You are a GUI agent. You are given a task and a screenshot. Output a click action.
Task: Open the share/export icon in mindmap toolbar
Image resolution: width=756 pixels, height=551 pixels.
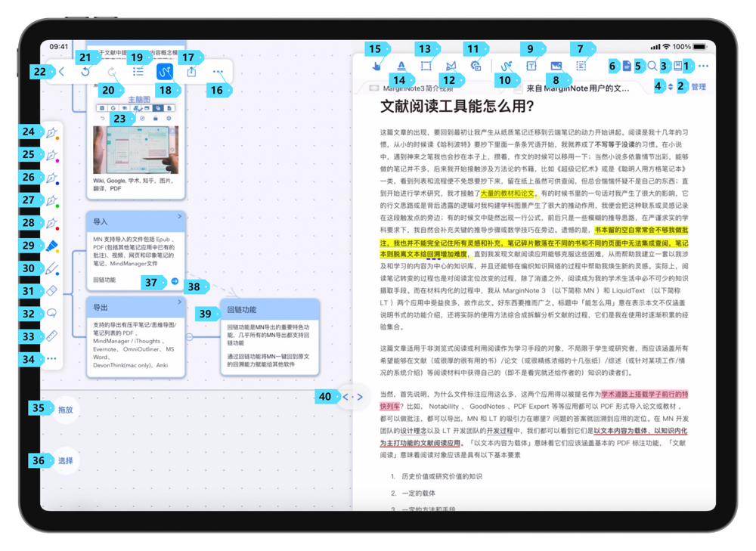coord(191,72)
